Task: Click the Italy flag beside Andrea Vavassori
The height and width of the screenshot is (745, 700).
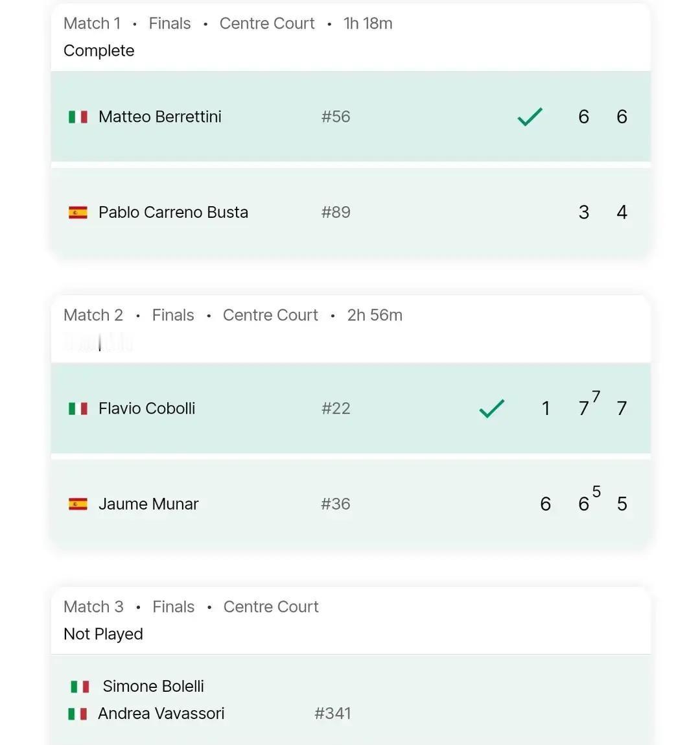Action: [x=77, y=714]
